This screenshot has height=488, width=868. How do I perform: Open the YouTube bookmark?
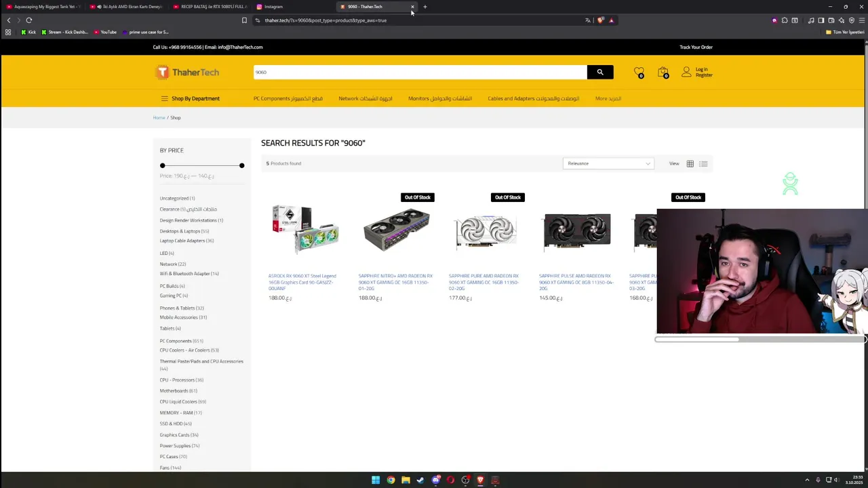(x=105, y=32)
